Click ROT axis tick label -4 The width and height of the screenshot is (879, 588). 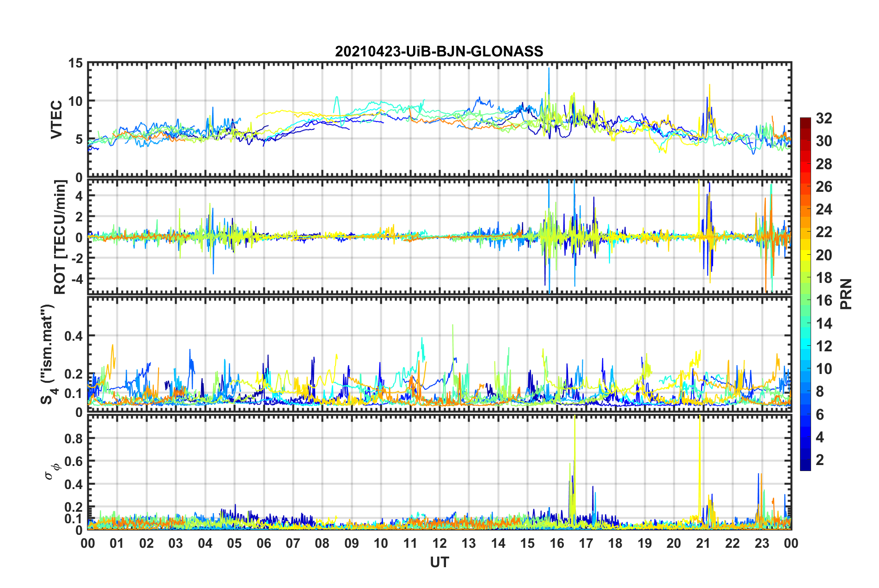coord(76,279)
